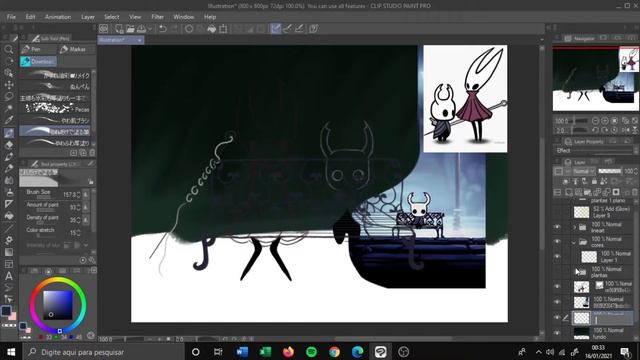Click the Delete layer trash icon

point(635,192)
